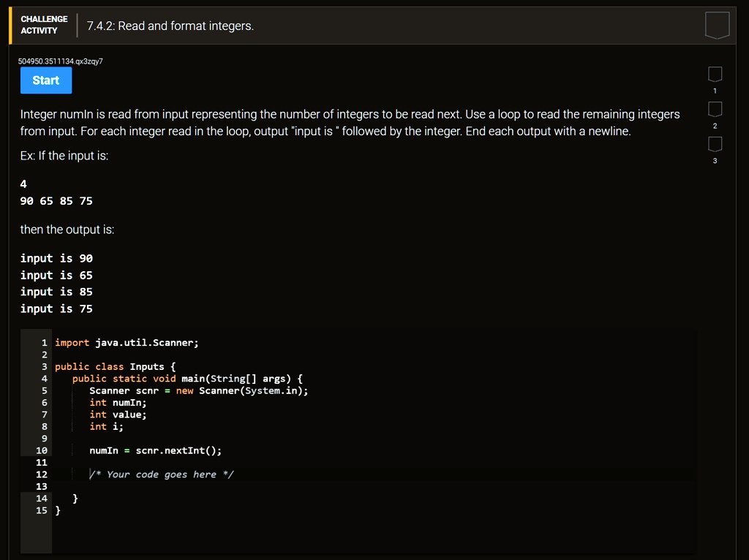This screenshot has height=560, width=749.
Task: Click the 'int value;' declaration
Action: click(118, 415)
